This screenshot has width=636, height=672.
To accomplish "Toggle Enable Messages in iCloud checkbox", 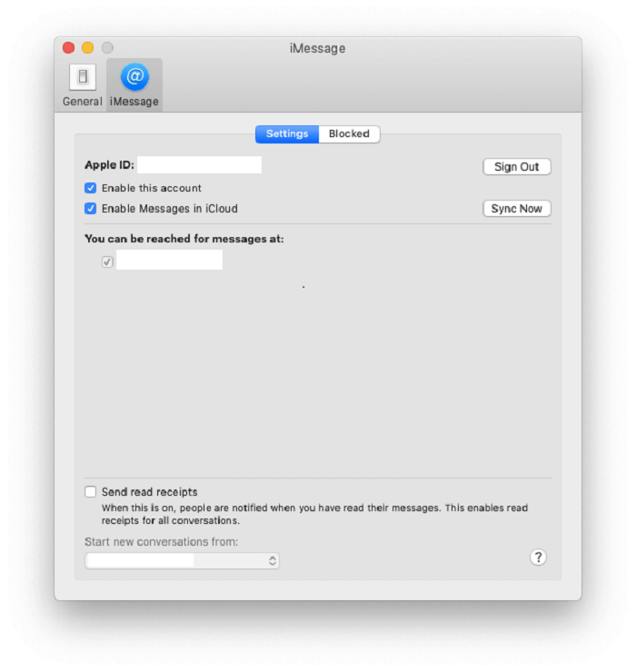I will point(91,209).
